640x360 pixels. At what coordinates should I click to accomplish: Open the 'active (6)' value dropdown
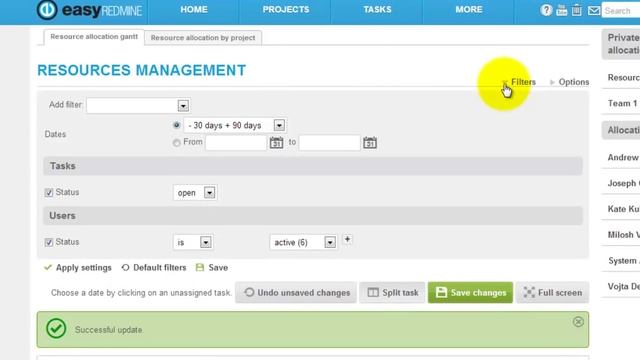(303, 242)
